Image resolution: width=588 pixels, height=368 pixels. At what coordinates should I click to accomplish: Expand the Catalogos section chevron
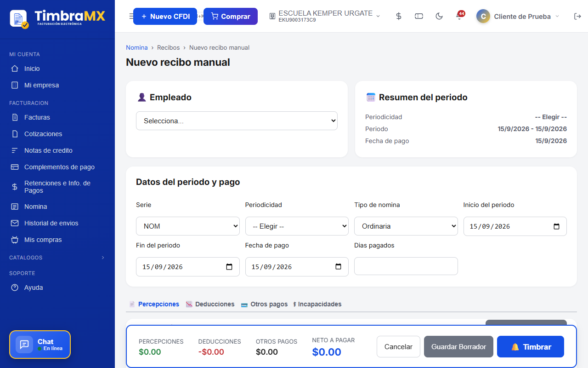(103, 258)
